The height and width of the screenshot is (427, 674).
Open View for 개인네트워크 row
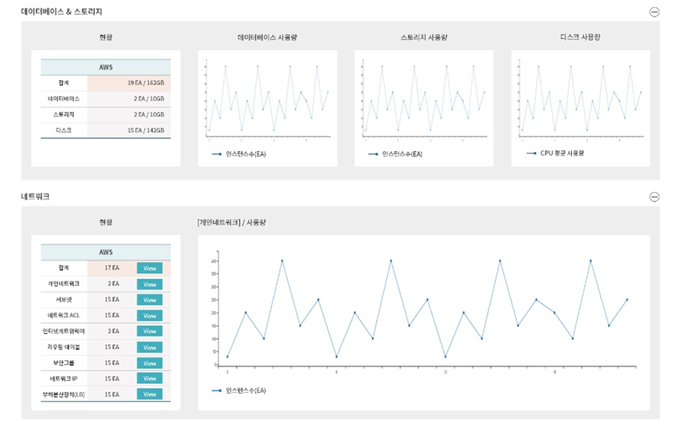click(x=150, y=284)
